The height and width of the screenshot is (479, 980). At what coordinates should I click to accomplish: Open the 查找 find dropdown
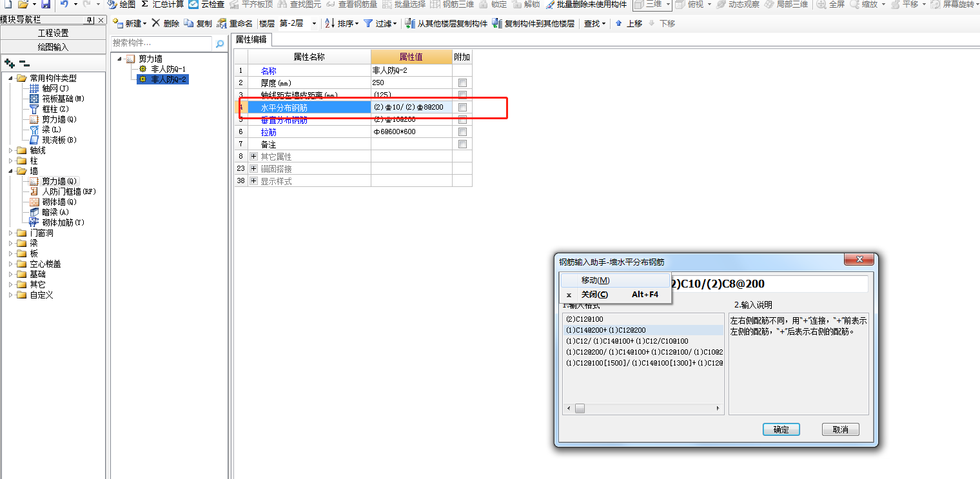(594, 24)
